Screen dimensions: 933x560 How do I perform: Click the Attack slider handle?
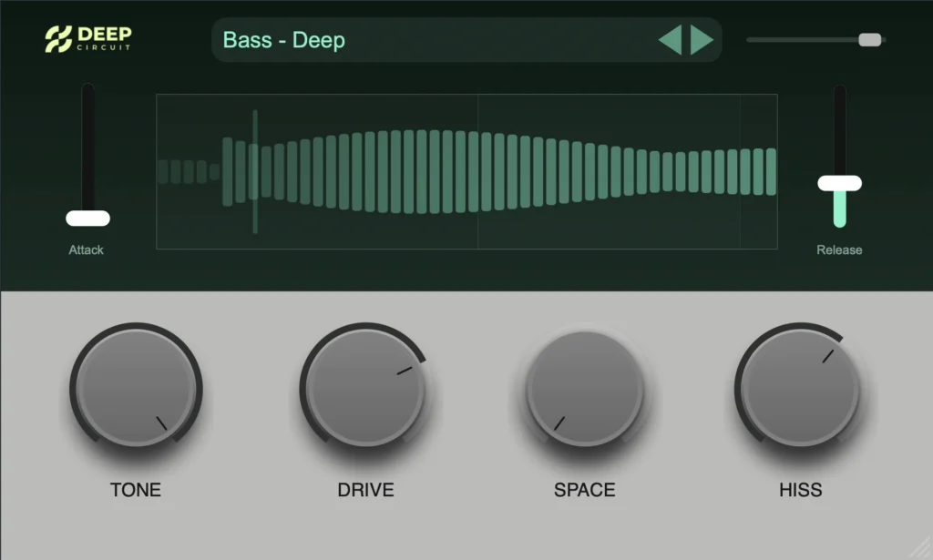[87, 219]
